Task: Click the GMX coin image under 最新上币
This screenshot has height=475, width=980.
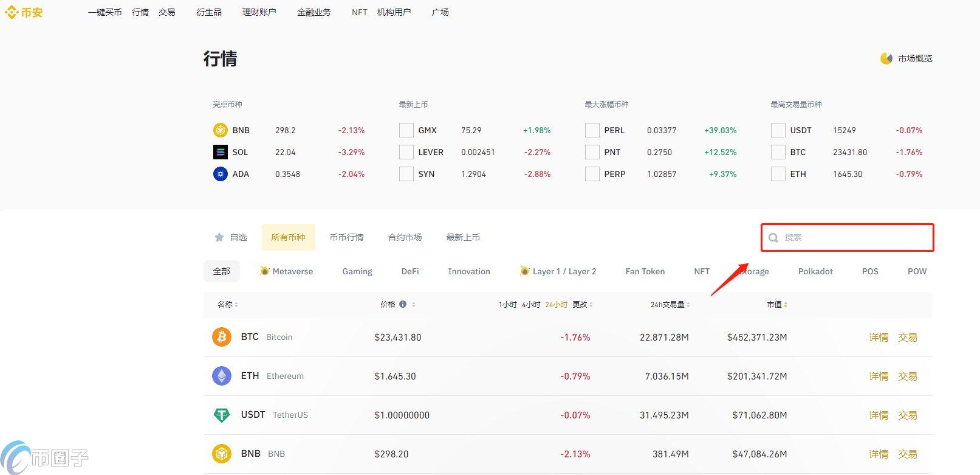Action: 406,130
